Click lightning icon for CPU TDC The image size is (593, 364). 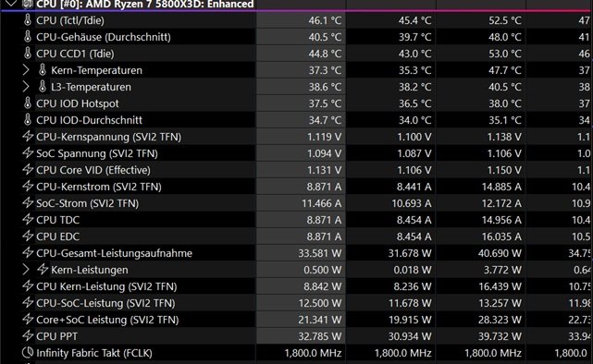(28, 219)
